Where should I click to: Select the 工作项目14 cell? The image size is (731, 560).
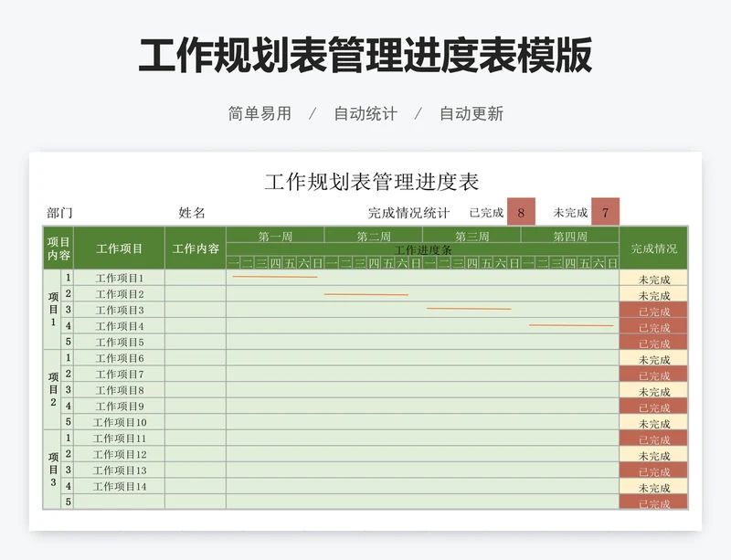click(x=120, y=486)
